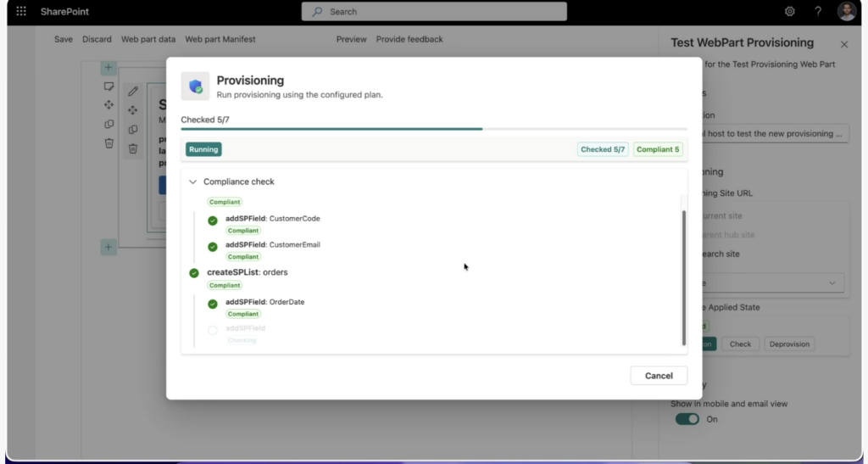Screen dimensions: 868x464
Task: Click the duplicate web part icon
Action: click(133, 130)
